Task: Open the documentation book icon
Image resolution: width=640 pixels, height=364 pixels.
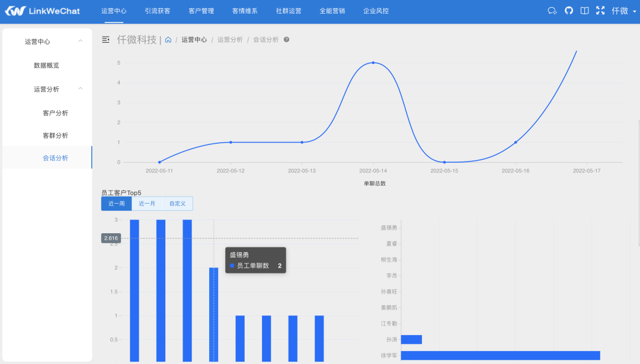Action: pyautogui.click(x=584, y=11)
